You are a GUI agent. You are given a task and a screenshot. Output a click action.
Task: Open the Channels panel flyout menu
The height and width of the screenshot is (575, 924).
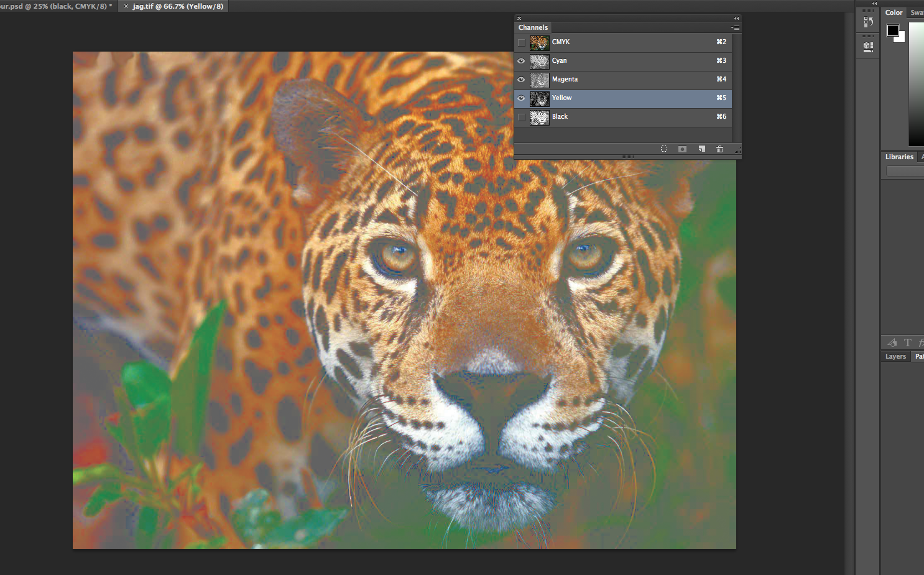[735, 27]
